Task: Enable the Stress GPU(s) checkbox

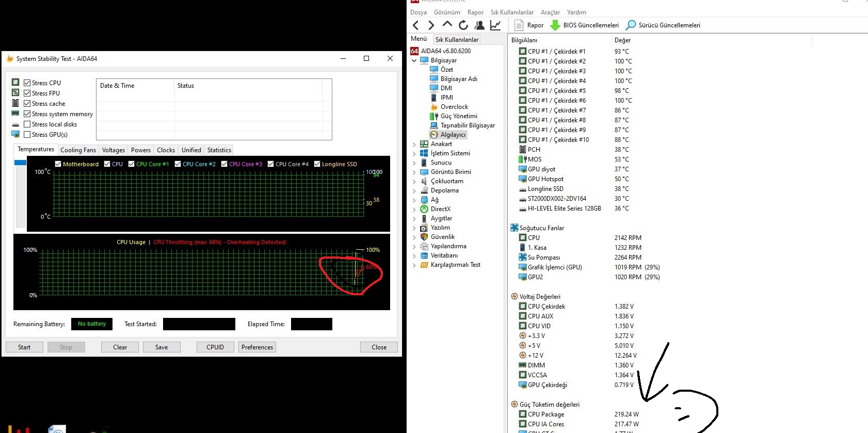Action: (x=27, y=135)
